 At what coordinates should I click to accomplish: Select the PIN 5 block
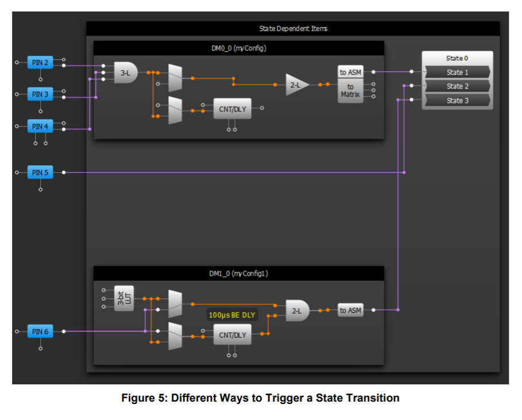coord(40,172)
